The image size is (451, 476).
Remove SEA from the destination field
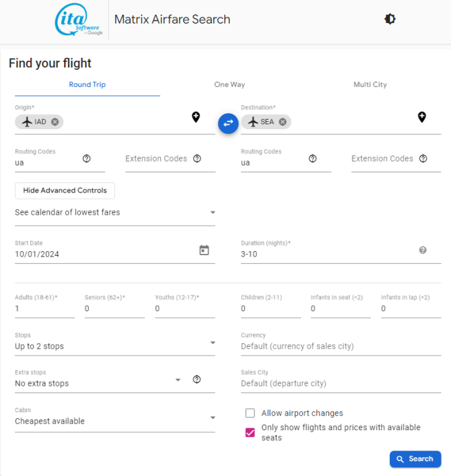click(x=283, y=122)
